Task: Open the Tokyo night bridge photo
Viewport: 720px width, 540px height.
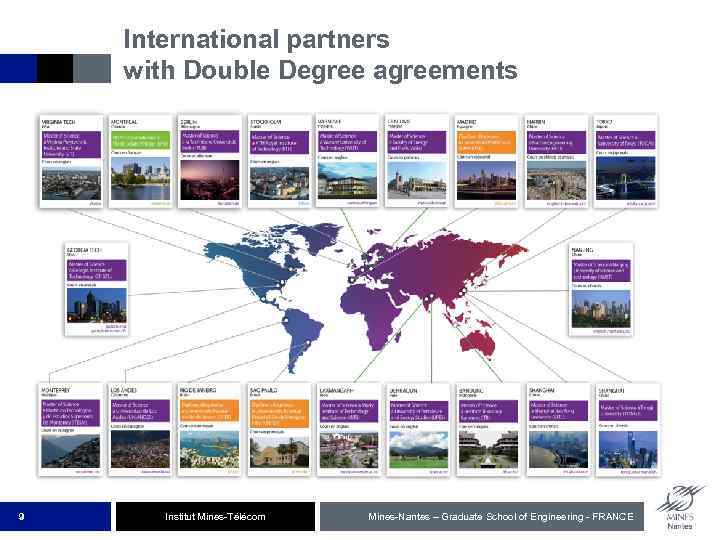Action: pos(626,178)
